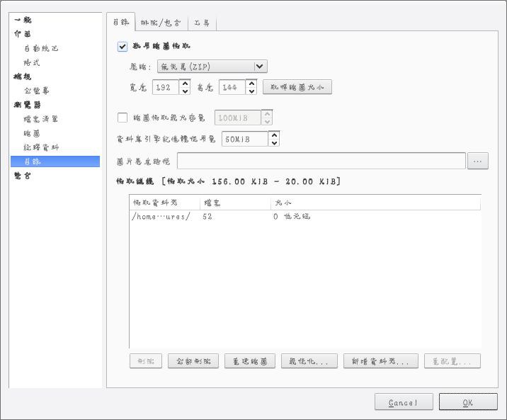Click the 新增資料夾... button
507x420 pixels.
pos(380,361)
